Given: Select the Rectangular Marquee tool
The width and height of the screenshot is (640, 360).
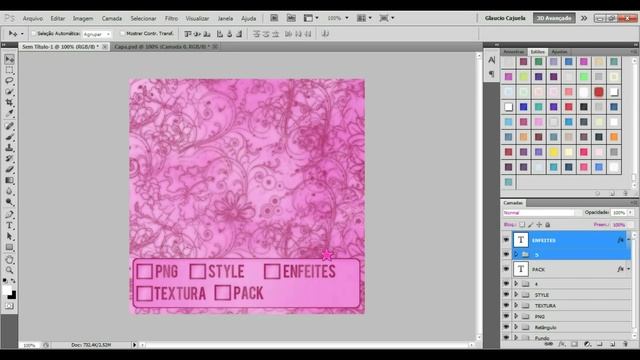Looking at the screenshot, I should (9, 70).
